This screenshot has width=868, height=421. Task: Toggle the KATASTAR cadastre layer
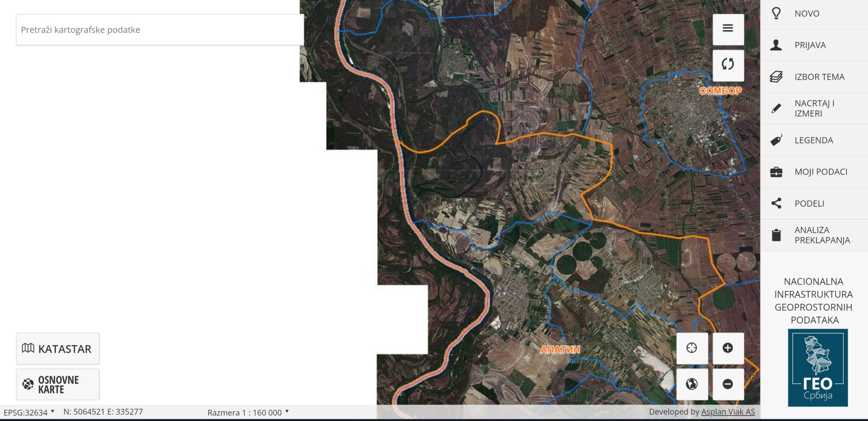[58, 349]
